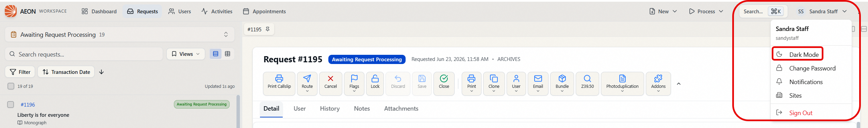Image resolution: width=868 pixels, height=128 pixels.
Task: Click the global Search box
Action: click(764, 11)
